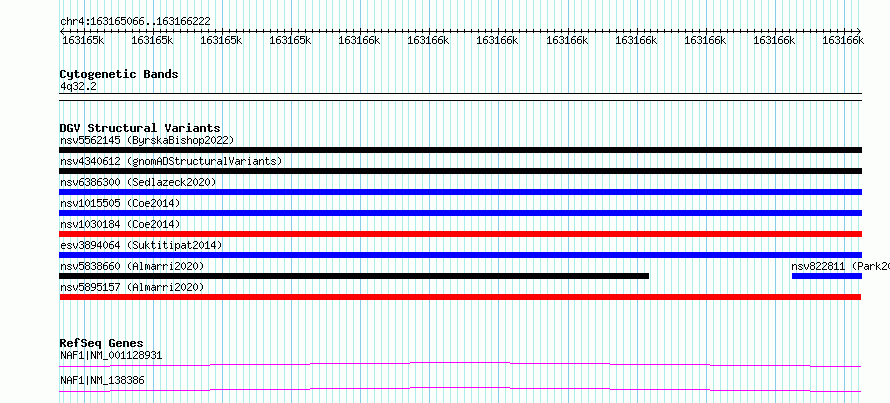This screenshot has width=890, height=403.
Task: Click magenta line of NAF1|NM_138386
Action: click(x=460, y=389)
